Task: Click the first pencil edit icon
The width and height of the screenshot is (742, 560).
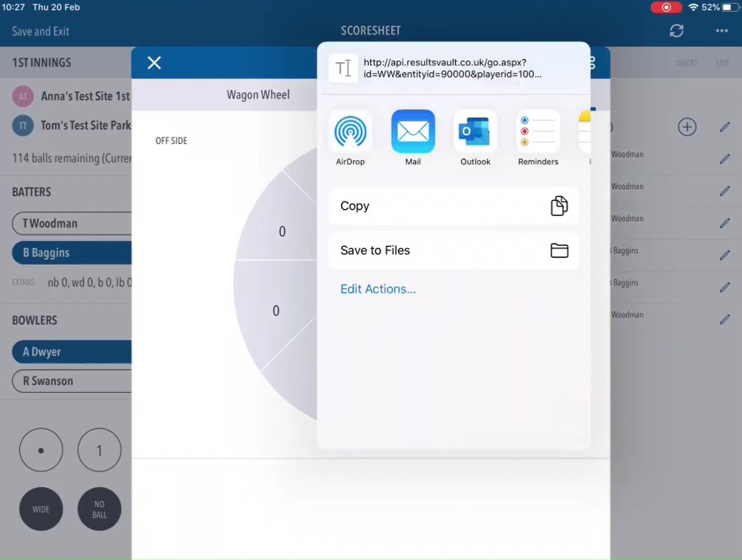Action: point(725,127)
